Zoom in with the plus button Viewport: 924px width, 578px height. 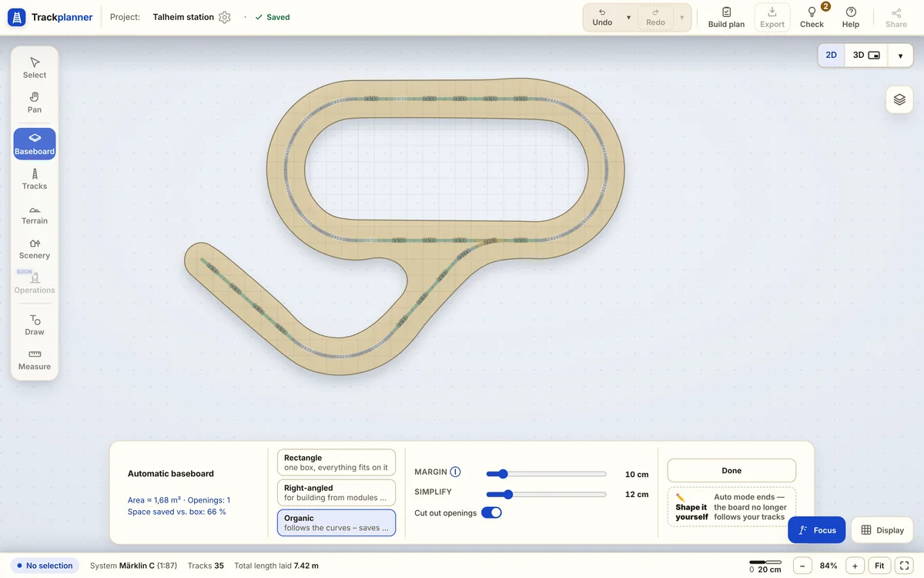[855, 566]
